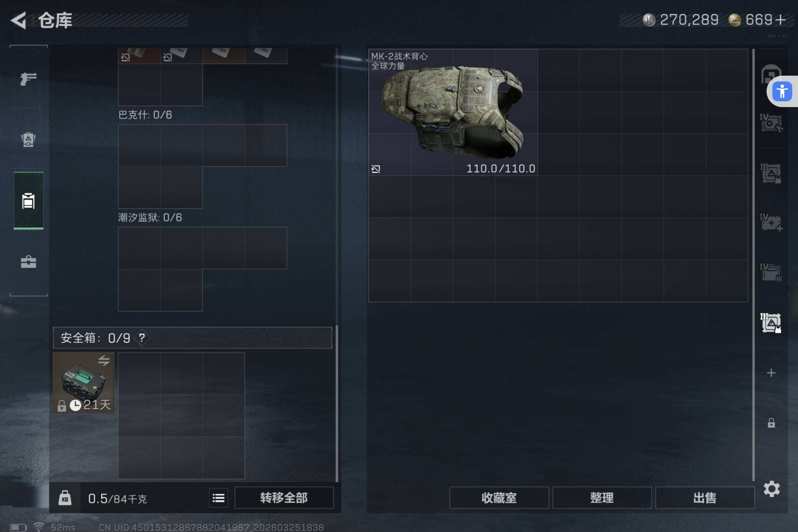Click 转移全部 to transfer all items

click(284, 498)
